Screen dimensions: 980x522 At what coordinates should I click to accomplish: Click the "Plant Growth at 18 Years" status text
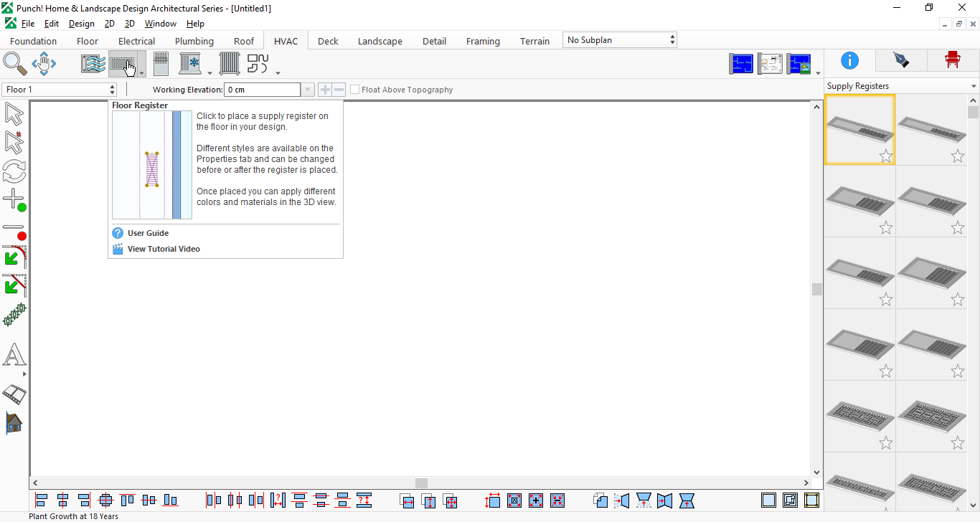tap(74, 516)
